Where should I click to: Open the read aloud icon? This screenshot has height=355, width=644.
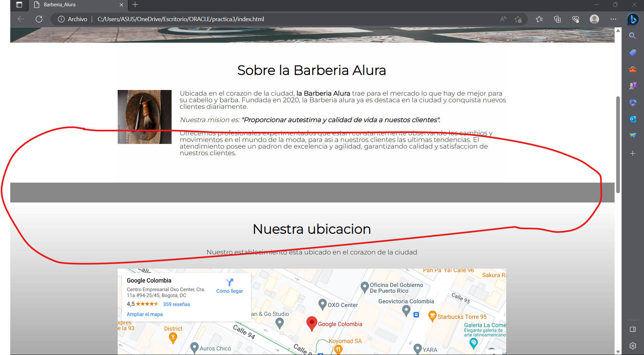tap(503, 19)
